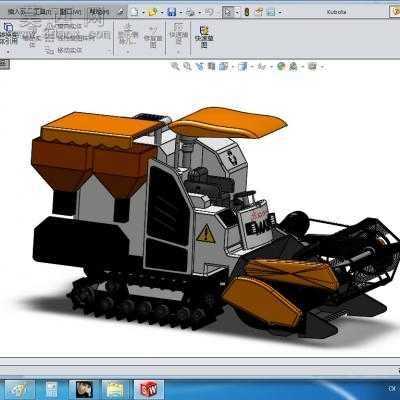Screen dimensions: 400x400
Task: Expand the arrow beside the Print icon
Action: 199,13
